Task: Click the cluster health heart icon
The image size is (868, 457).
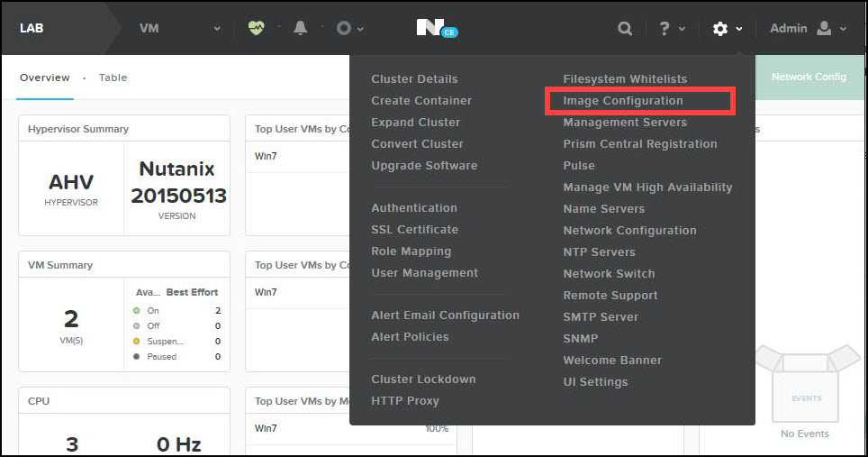Action: pos(256,28)
